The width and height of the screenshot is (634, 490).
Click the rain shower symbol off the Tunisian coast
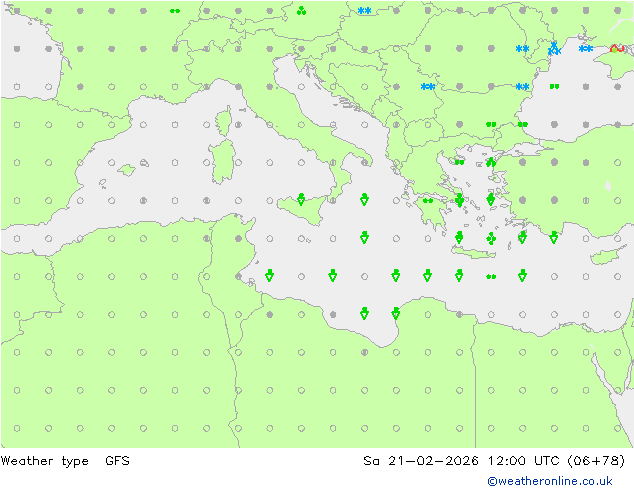point(269,275)
